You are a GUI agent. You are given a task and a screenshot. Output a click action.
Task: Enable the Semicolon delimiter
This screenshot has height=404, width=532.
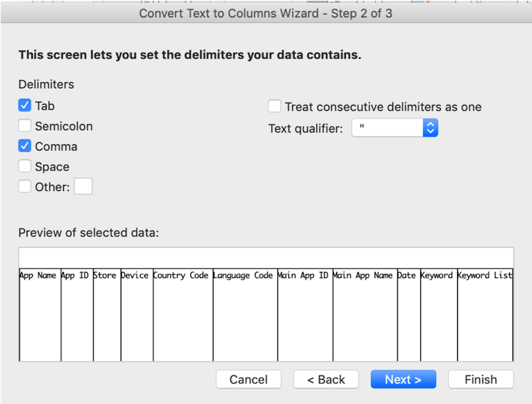[25, 125]
